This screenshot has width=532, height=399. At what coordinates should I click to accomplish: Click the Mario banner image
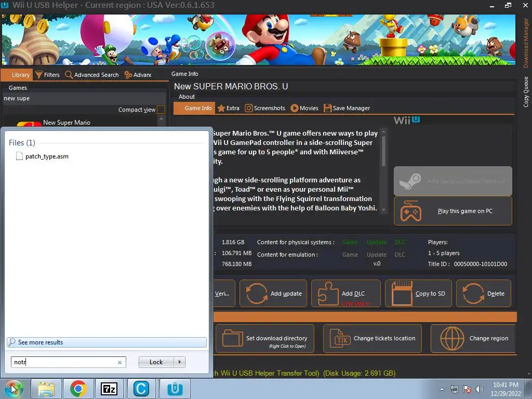point(259,39)
